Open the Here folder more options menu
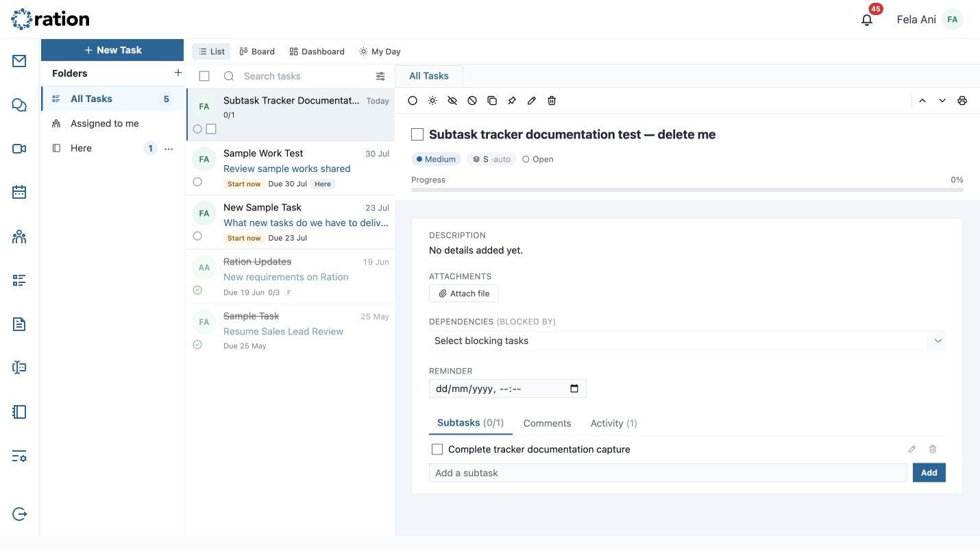The height and width of the screenshot is (549, 980). pyautogui.click(x=169, y=149)
